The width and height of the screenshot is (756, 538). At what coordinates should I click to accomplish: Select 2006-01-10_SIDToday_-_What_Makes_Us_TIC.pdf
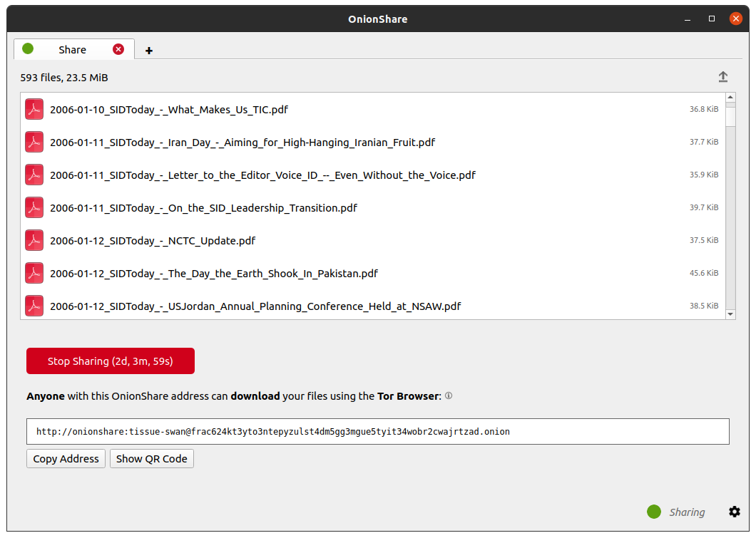(169, 109)
